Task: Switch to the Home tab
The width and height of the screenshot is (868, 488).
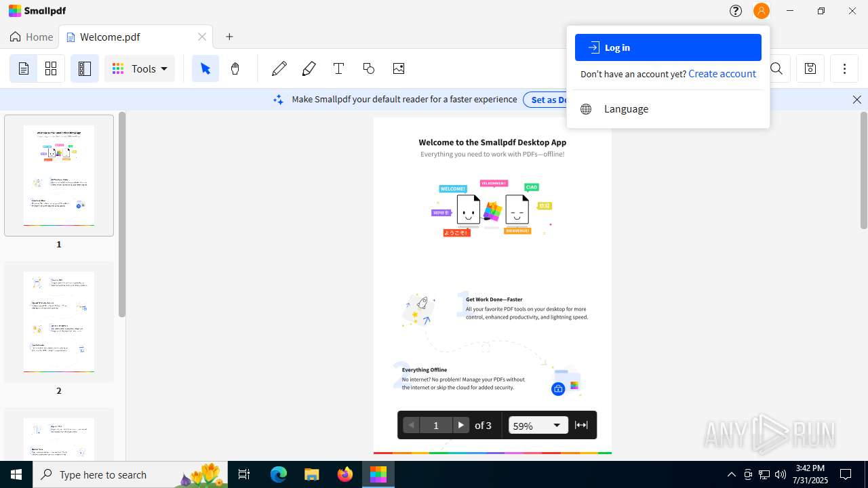Action: pyautogui.click(x=31, y=37)
